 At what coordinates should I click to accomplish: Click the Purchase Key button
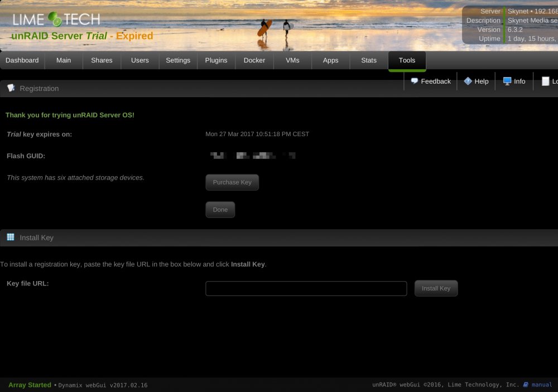pyautogui.click(x=232, y=182)
